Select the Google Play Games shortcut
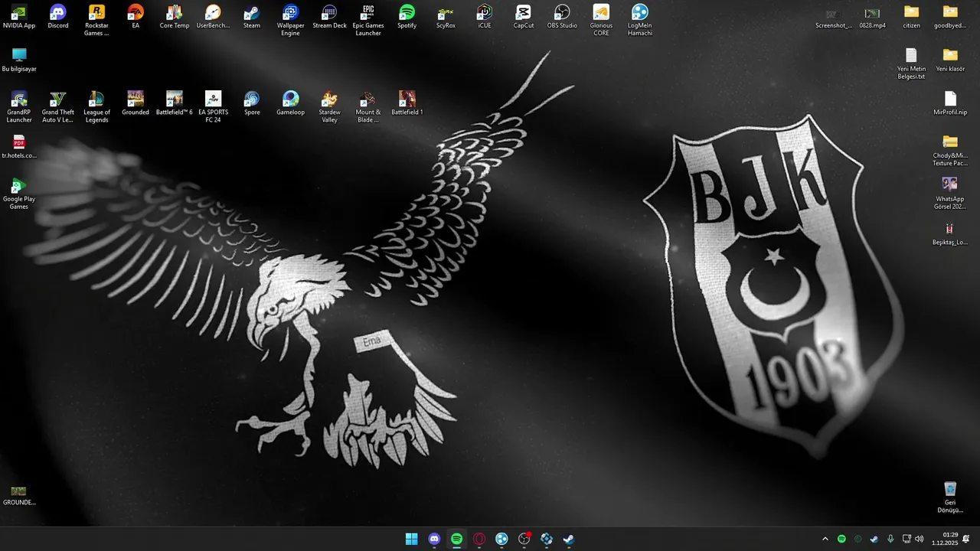Screen dimensions: 980x551 point(19,194)
